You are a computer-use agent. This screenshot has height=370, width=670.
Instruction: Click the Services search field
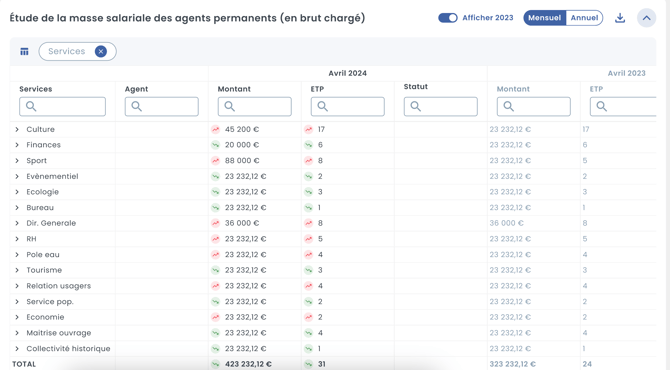(62, 106)
